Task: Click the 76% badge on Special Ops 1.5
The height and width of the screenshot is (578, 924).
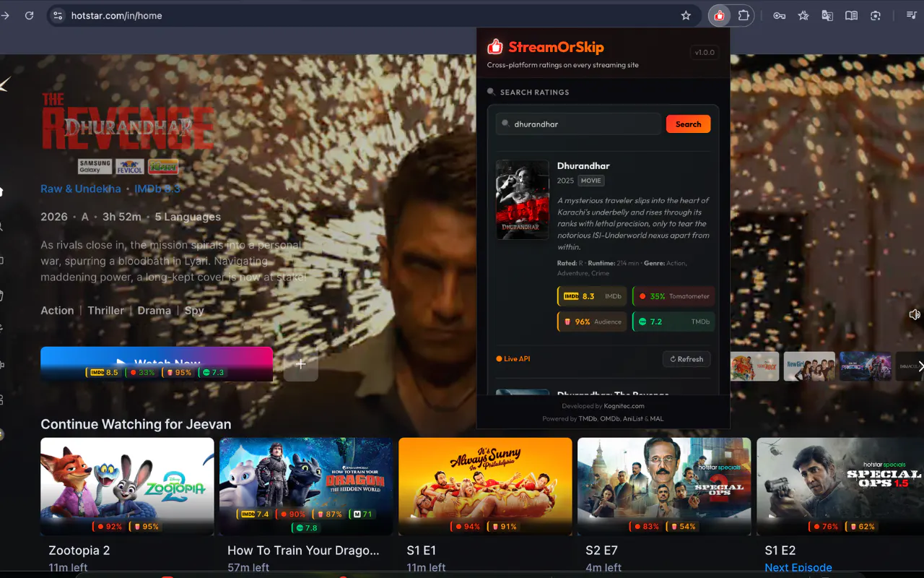Action: coord(825,527)
